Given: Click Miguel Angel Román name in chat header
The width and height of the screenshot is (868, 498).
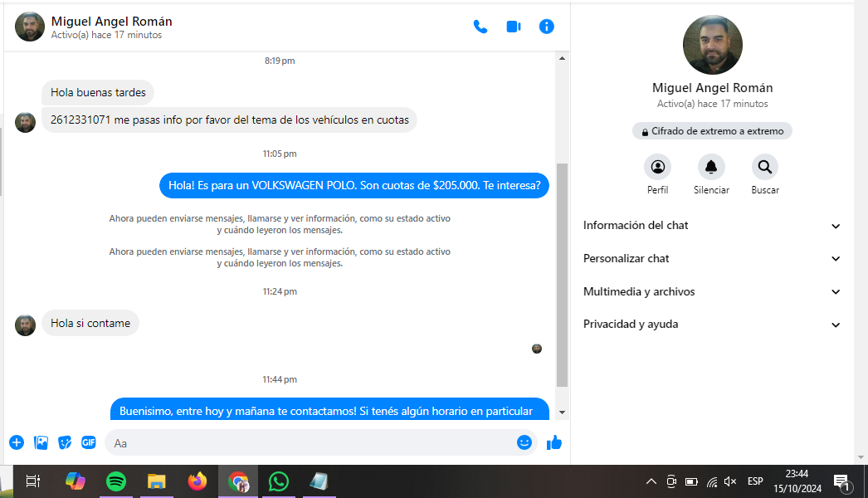Looking at the screenshot, I should point(112,22).
